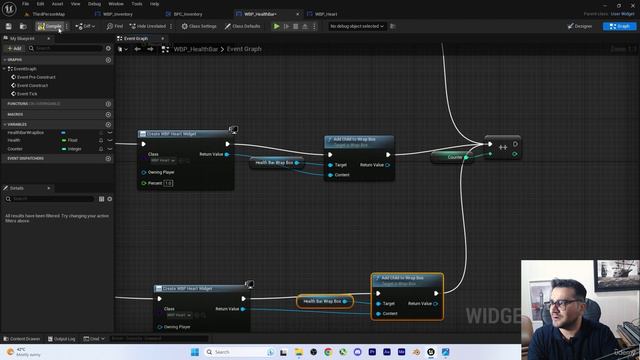Browse to asset in Content Browser
The width and height of the screenshot is (640, 360).
click(x=23, y=26)
